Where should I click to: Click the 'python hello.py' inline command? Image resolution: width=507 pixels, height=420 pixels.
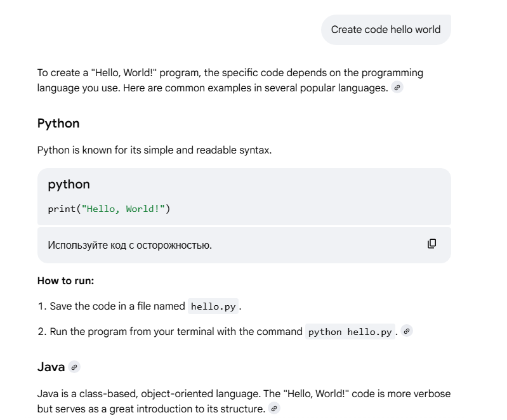pyautogui.click(x=350, y=332)
